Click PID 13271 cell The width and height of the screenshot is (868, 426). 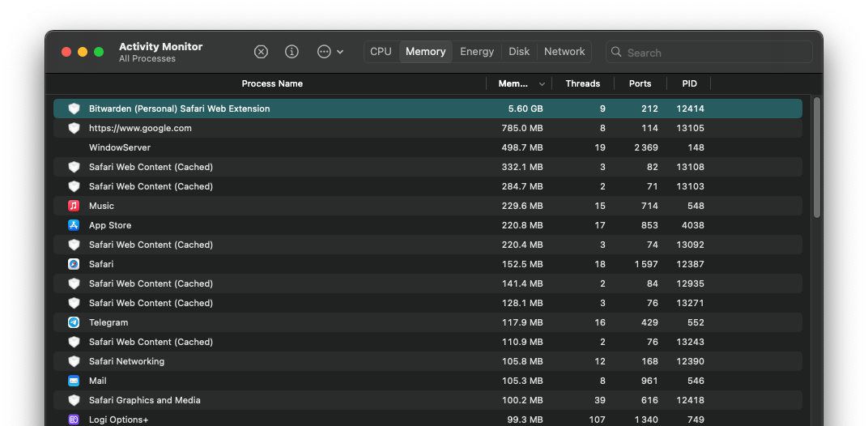(691, 302)
